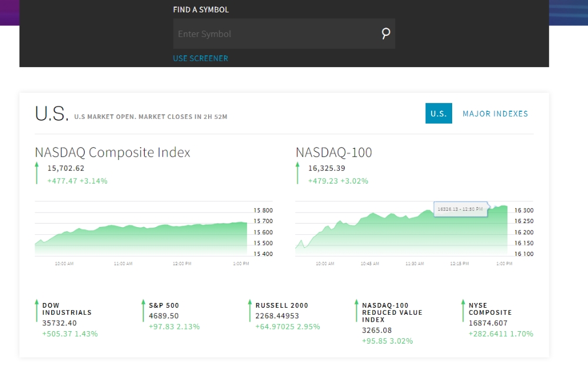Click the magnifier search icon
This screenshot has width=588, height=383.
(386, 34)
